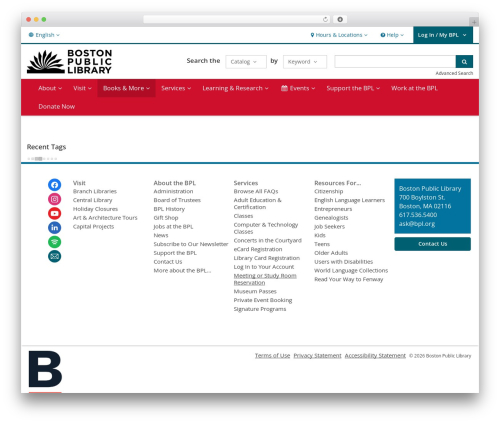Open Genealogists resources link
The width and height of the screenshot is (500, 423).
(x=331, y=218)
